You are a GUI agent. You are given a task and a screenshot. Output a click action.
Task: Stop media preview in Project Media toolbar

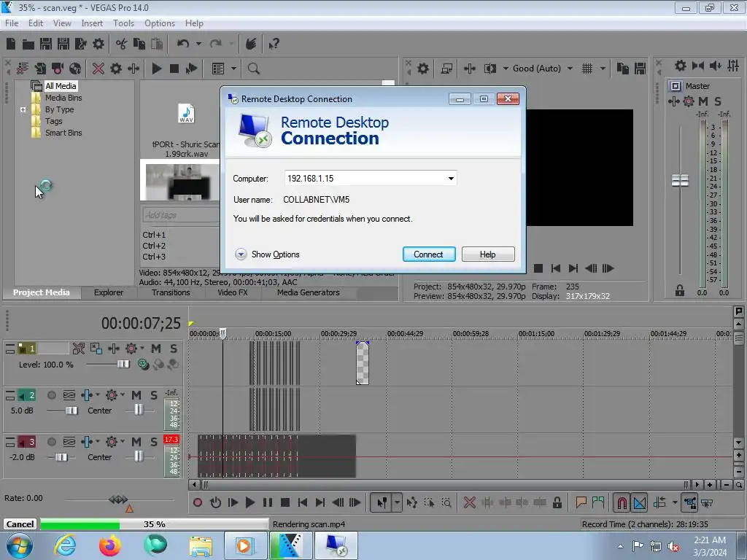174,69
